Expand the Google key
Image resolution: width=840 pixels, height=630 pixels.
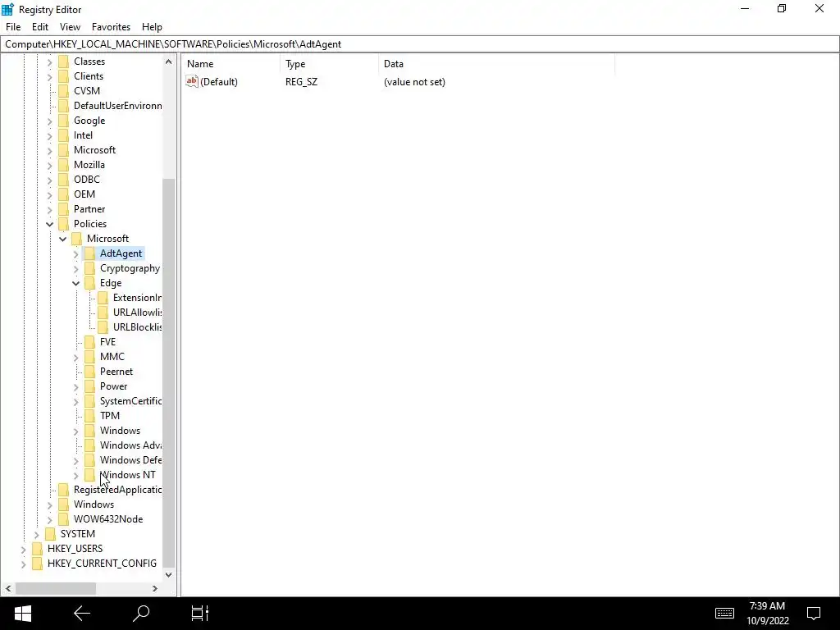(49, 121)
